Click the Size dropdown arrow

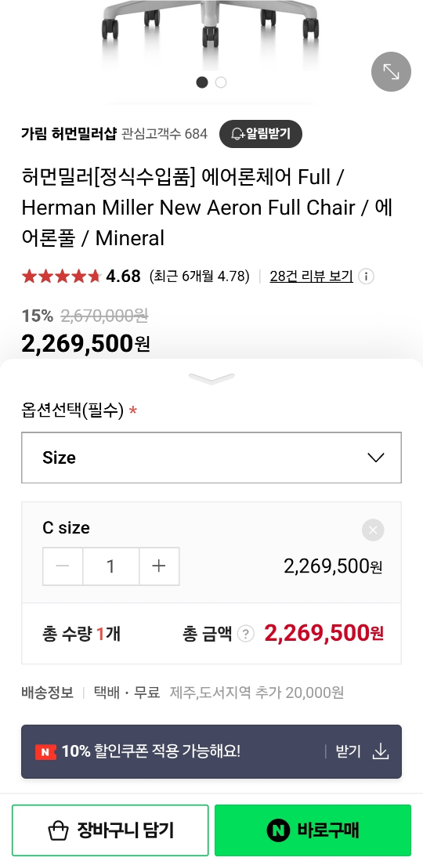376,458
